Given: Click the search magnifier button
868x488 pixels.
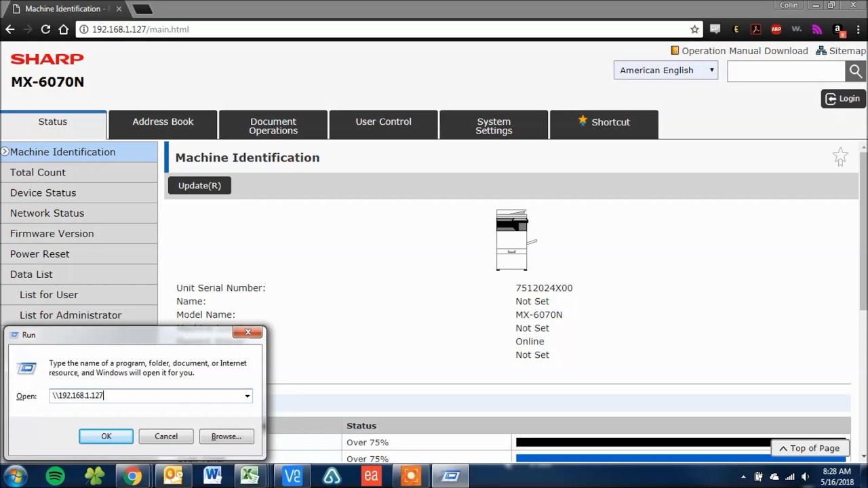Looking at the screenshot, I should (x=855, y=70).
